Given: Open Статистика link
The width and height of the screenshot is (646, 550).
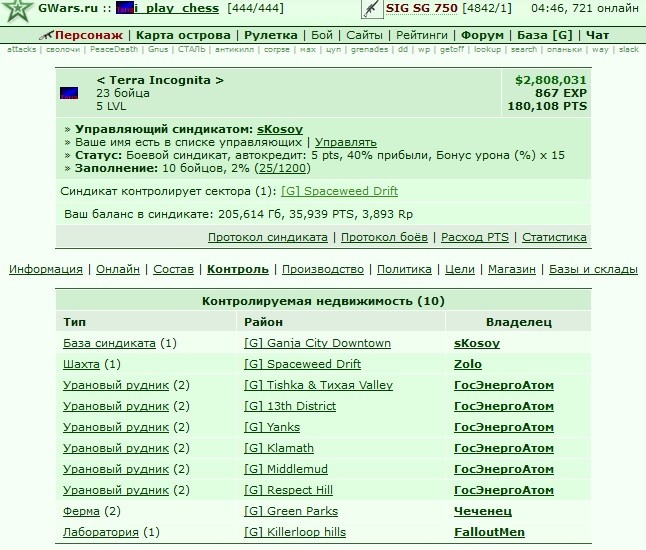Looking at the screenshot, I should pyautogui.click(x=555, y=237).
